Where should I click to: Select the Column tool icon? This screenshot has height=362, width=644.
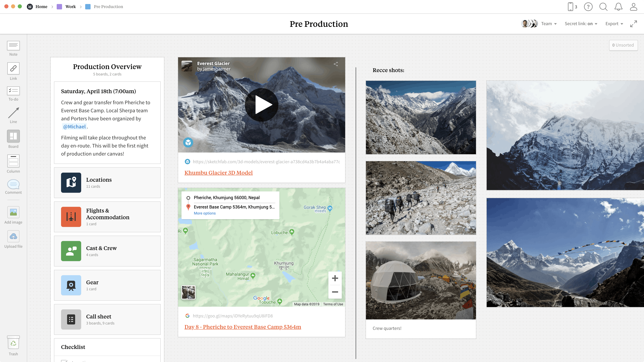click(x=13, y=161)
